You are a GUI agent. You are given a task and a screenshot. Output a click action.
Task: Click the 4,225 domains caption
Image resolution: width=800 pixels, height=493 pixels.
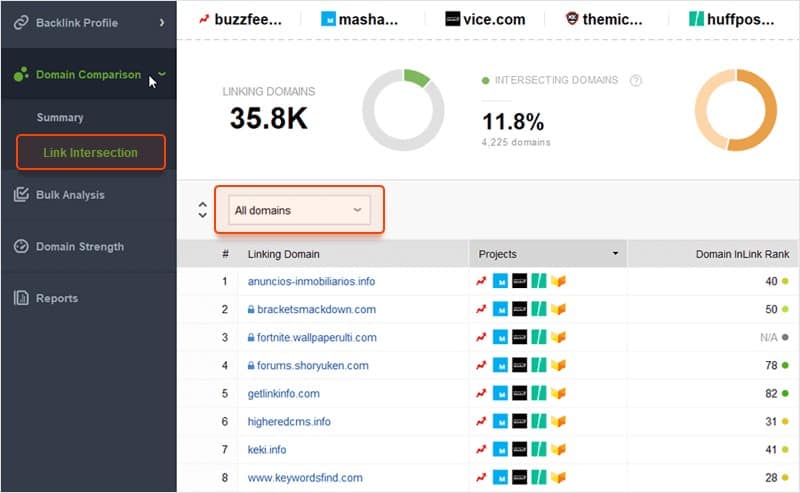[516, 142]
